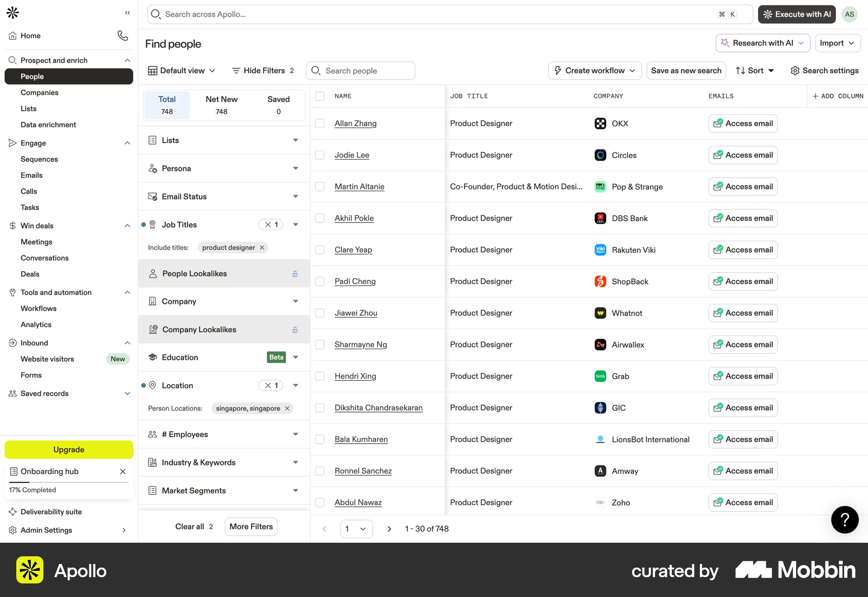Viewport: 868px width, 597px height.
Task: Tick the checkbox beside Hendri Xing
Action: click(x=320, y=376)
